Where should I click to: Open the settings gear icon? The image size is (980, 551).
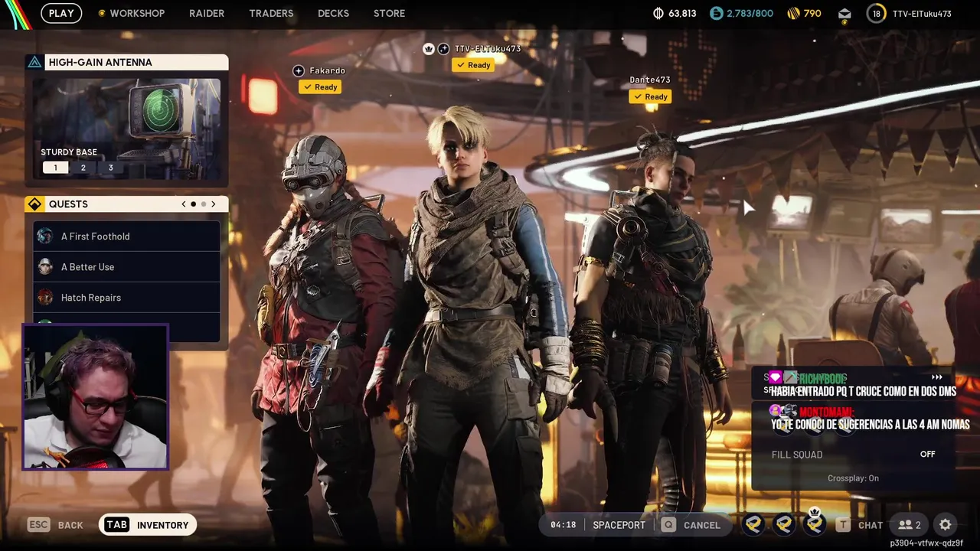(x=946, y=524)
